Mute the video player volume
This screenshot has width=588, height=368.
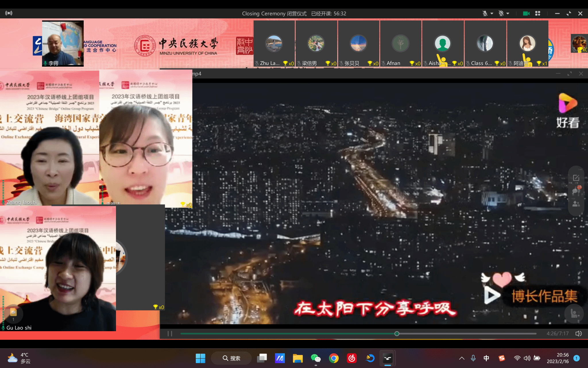click(578, 333)
